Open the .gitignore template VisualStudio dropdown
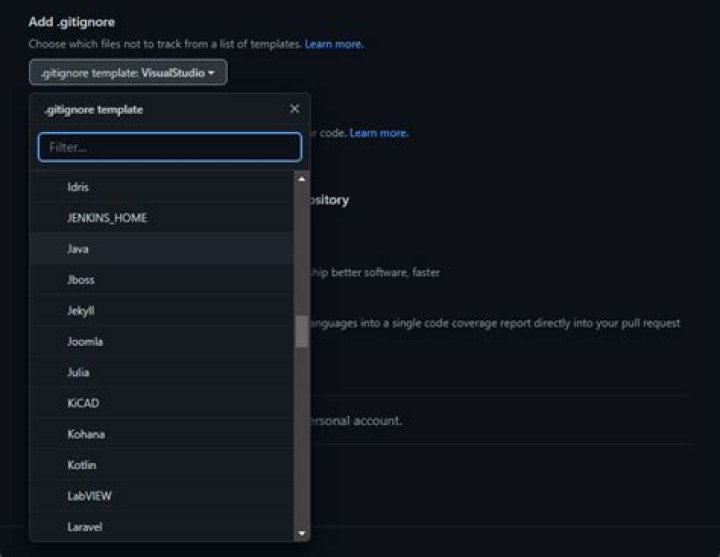Viewport: 720px width, 557px height. pos(128,73)
